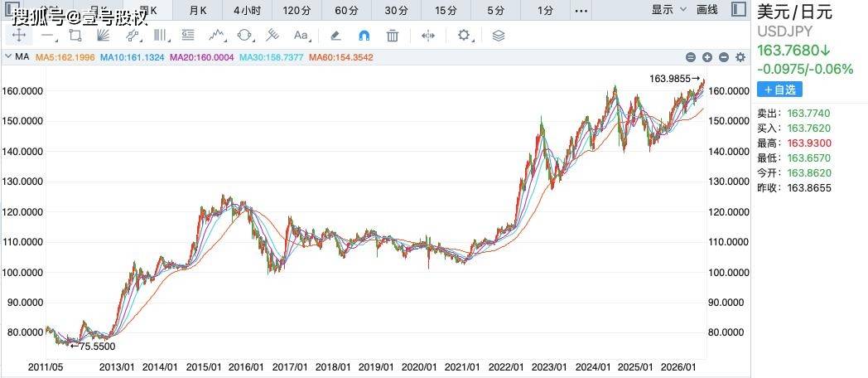Open the more timeframes ellipsis menu
The image size is (868, 378).
[x=581, y=10]
